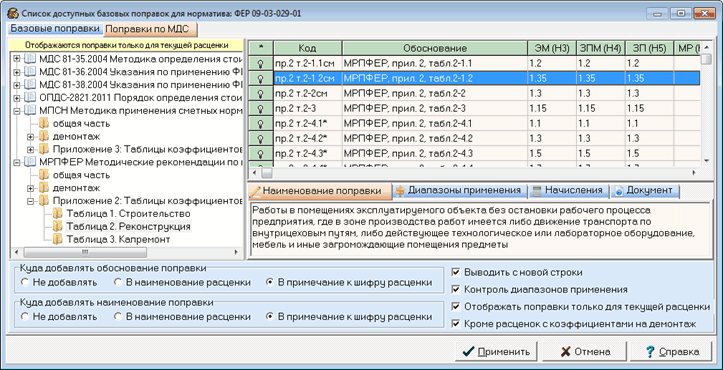Expand МДС 81-38.2004 tree node

pos(17,85)
